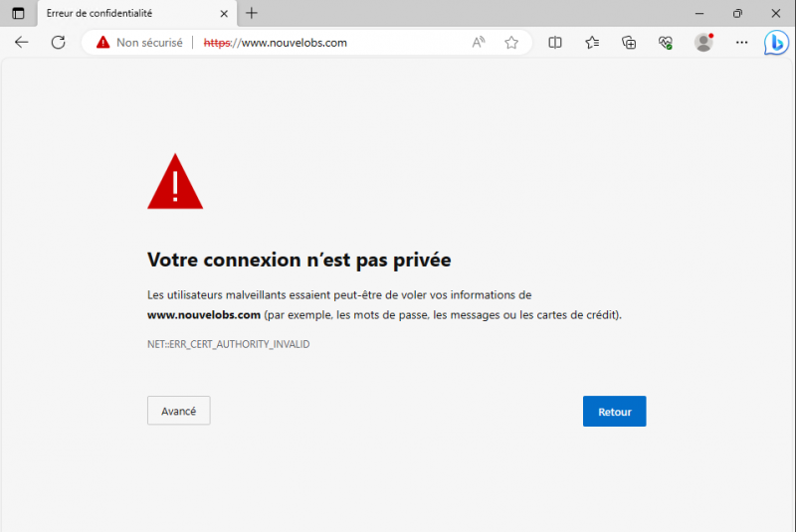Restore down the browser window

(737, 13)
